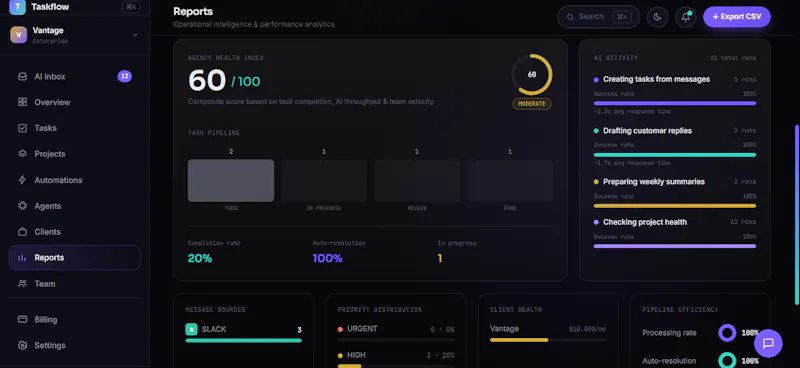Click the Automations lightning icon

point(22,180)
